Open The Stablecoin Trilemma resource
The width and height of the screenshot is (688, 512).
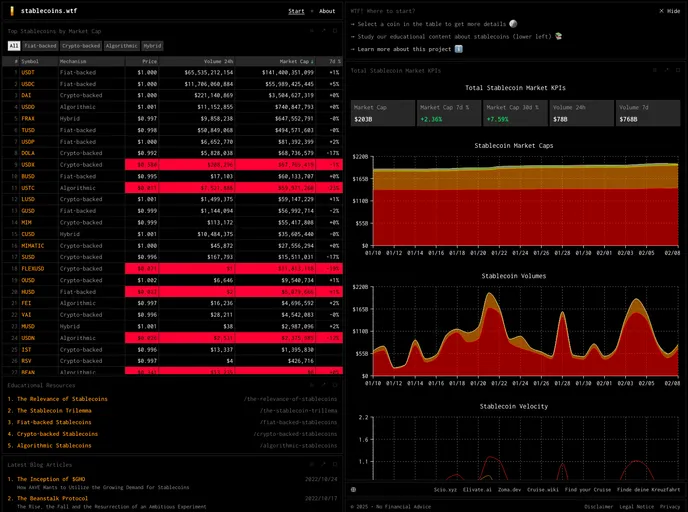pos(54,411)
